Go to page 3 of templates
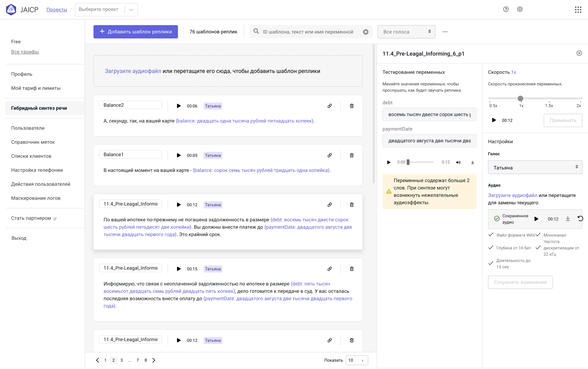588x369 pixels. pos(121,360)
